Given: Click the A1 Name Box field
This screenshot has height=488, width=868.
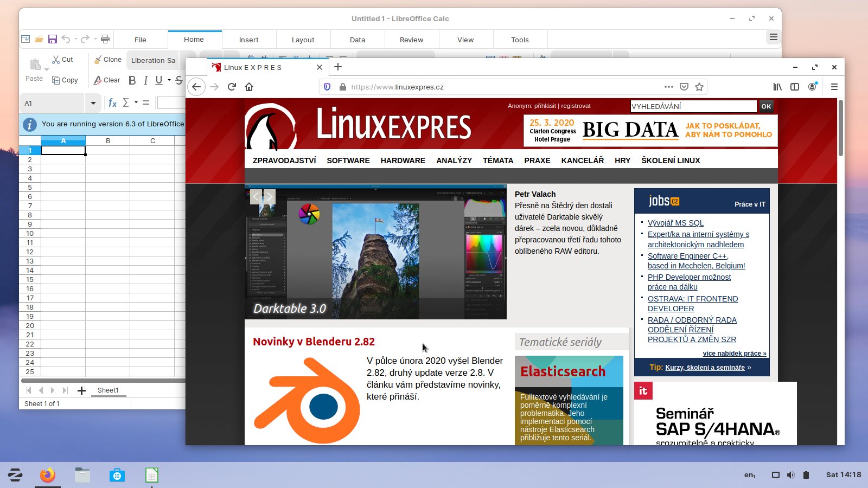Looking at the screenshot, I should click(53, 103).
